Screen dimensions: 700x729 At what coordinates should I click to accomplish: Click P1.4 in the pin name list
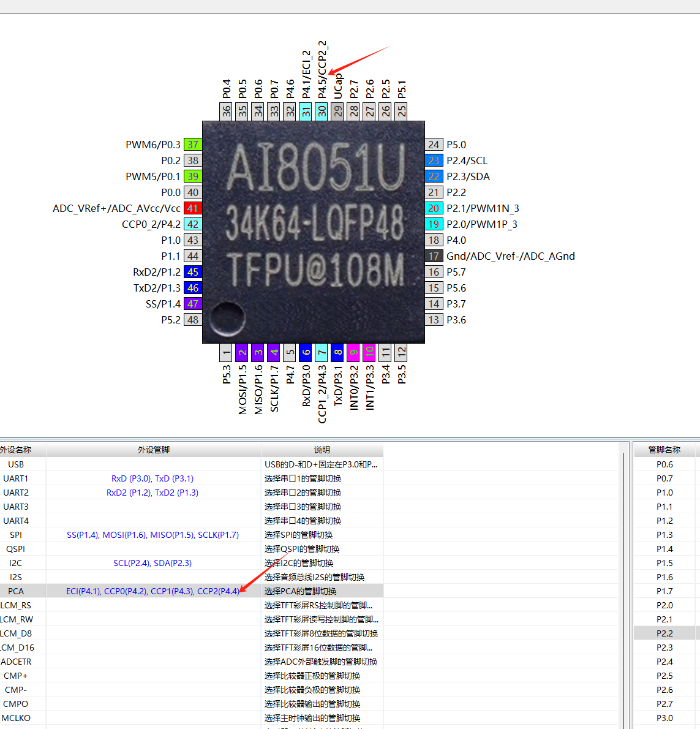(x=664, y=549)
